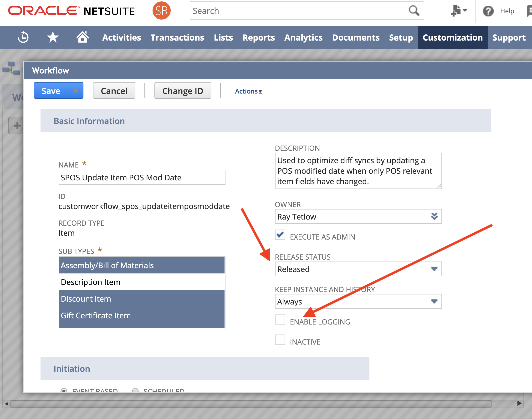The width and height of the screenshot is (532, 419).
Task: Check the Inactive checkbox
Action: (x=280, y=340)
